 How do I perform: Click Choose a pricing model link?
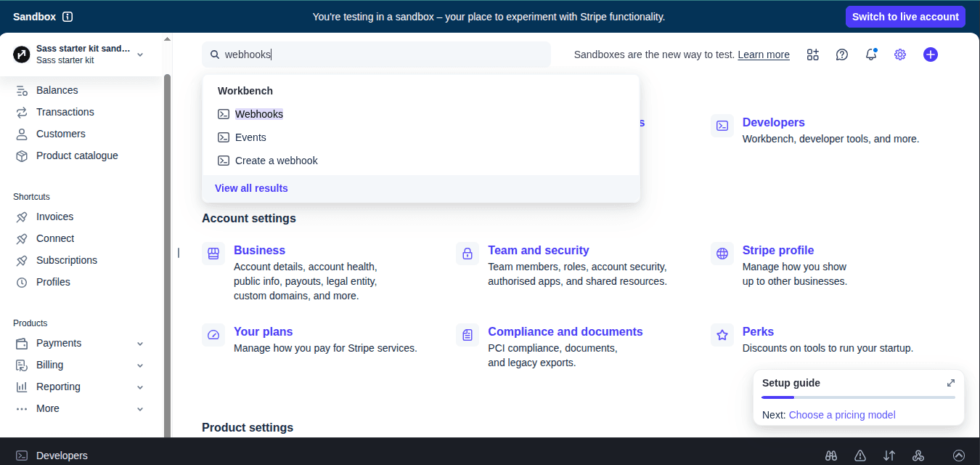click(x=842, y=415)
